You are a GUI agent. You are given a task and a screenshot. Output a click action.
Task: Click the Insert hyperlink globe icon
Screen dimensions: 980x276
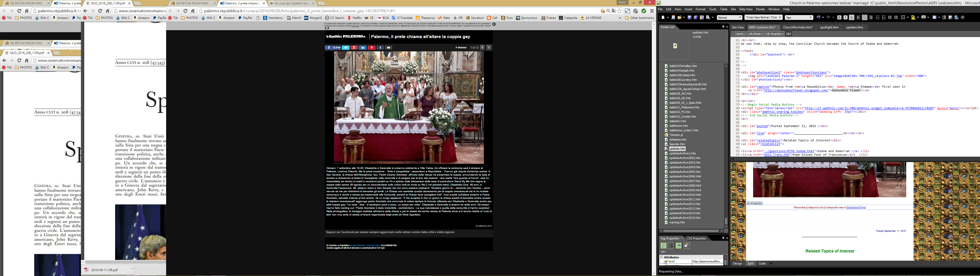[x=957, y=18]
